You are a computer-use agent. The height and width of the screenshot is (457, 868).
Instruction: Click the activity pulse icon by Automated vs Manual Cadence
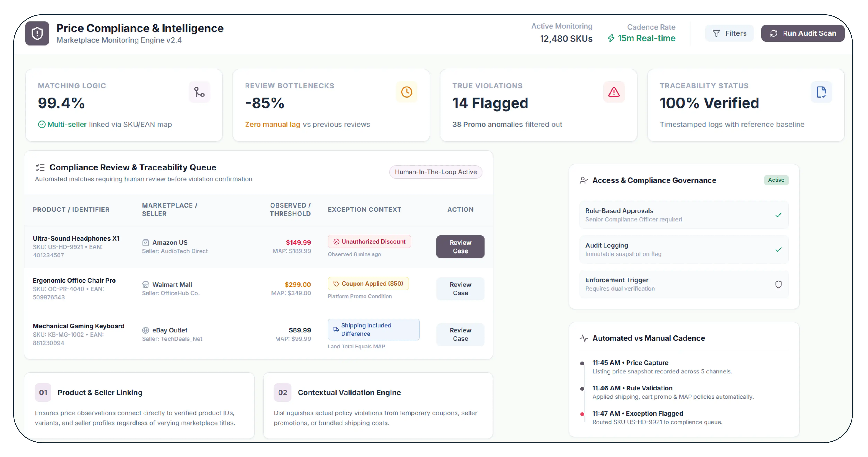point(584,338)
